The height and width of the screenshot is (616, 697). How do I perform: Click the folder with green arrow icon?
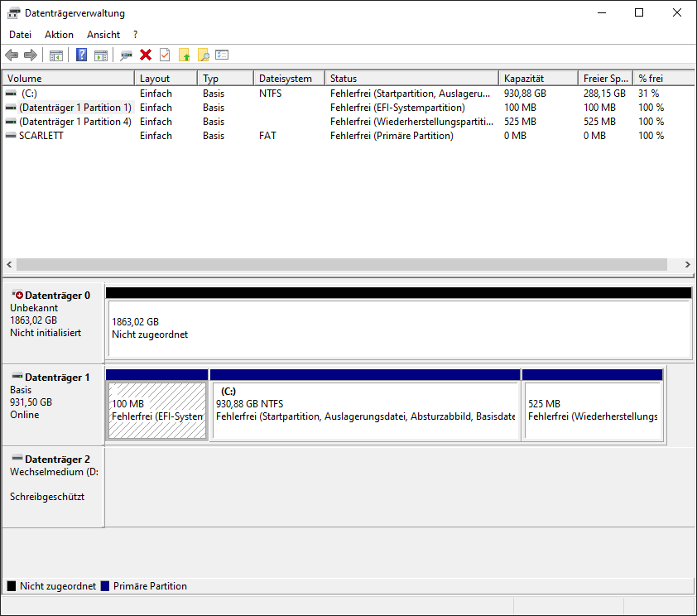[184, 55]
